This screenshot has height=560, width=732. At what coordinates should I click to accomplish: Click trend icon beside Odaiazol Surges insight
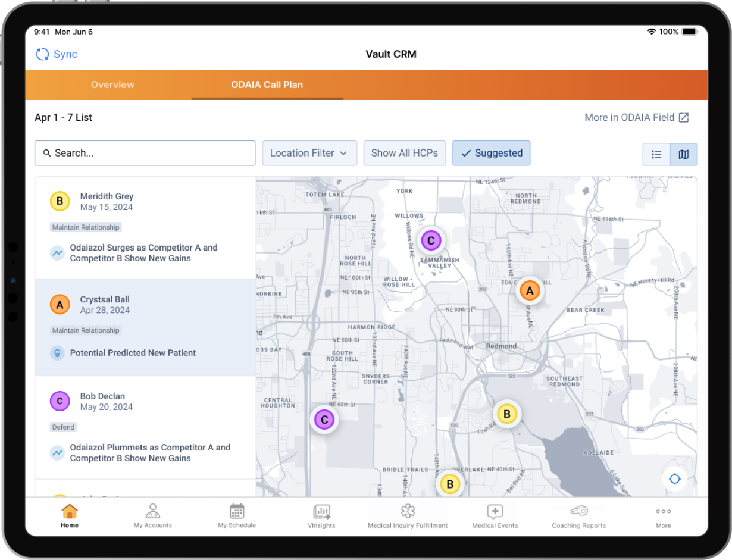[57, 253]
